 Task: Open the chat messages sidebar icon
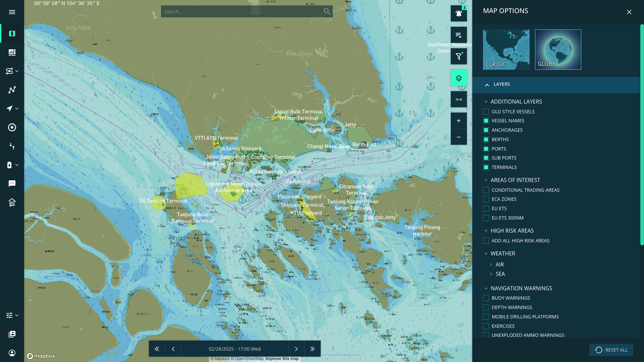(12, 184)
